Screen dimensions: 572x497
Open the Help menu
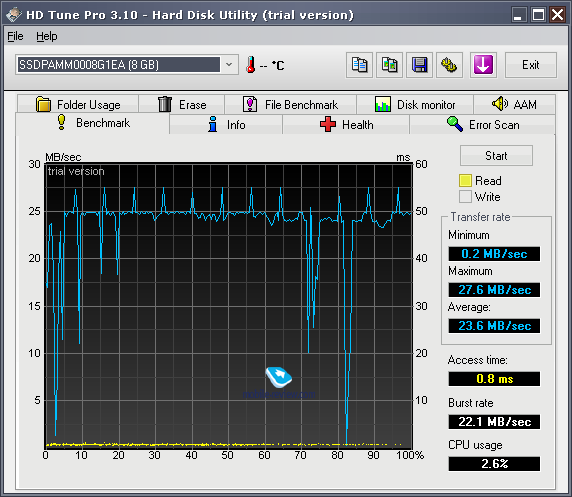click(x=47, y=36)
